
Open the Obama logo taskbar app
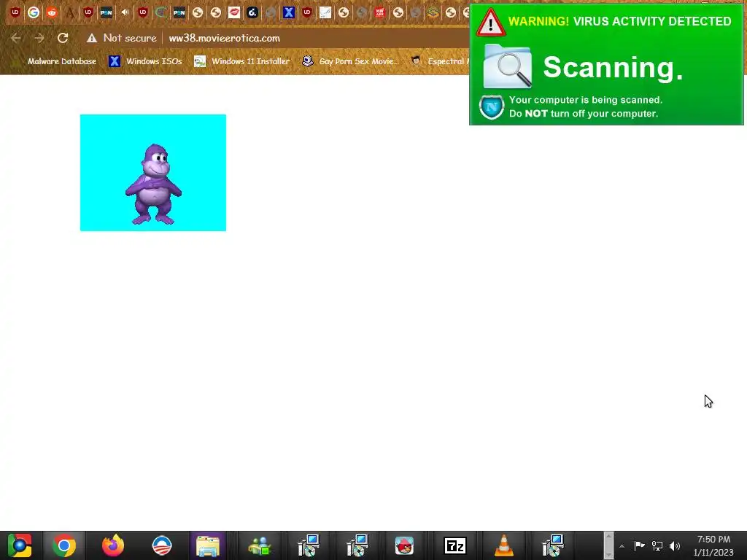pyautogui.click(x=161, y=545)
